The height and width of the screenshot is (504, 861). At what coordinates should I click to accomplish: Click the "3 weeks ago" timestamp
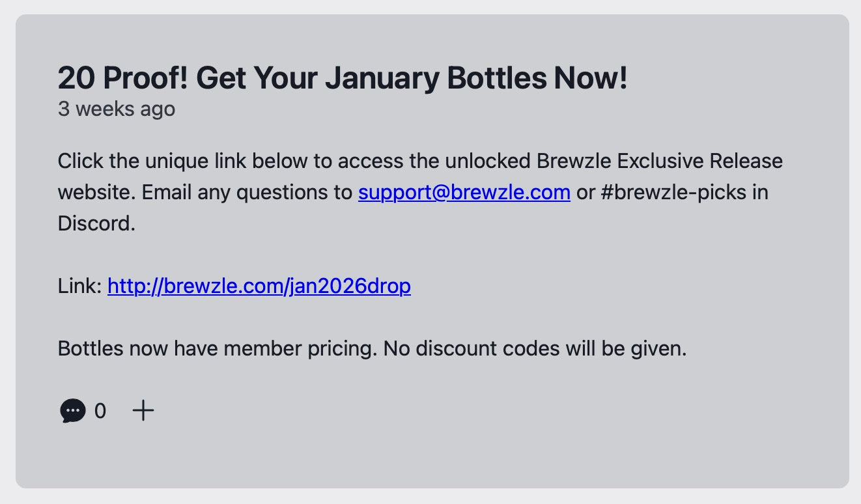tap(116, 109)
